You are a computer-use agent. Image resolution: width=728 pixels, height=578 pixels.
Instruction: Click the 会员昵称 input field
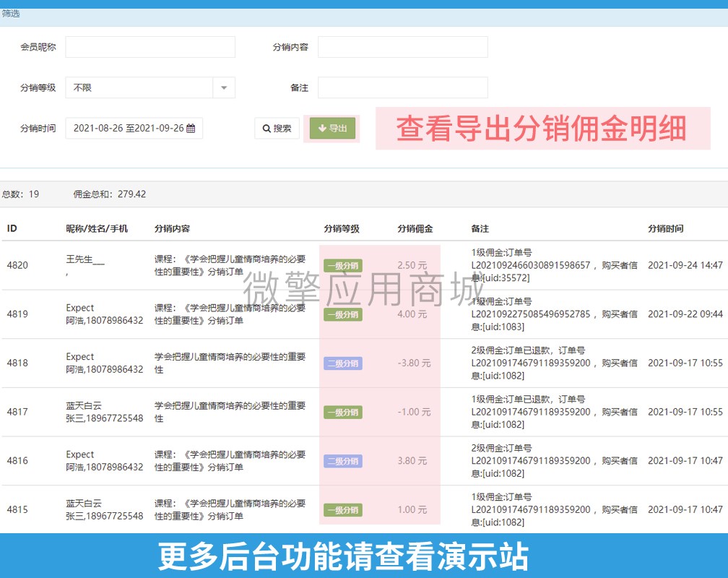150,47
